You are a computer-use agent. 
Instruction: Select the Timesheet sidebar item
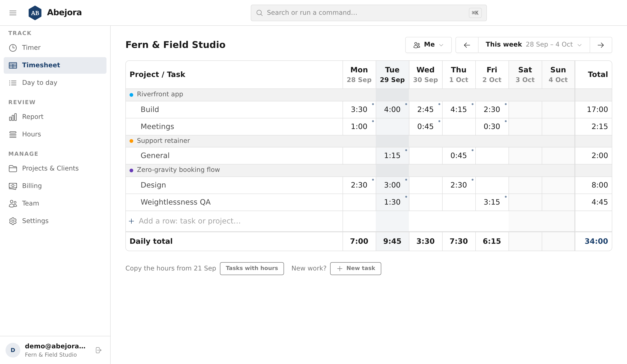click(x=55, y=65)
